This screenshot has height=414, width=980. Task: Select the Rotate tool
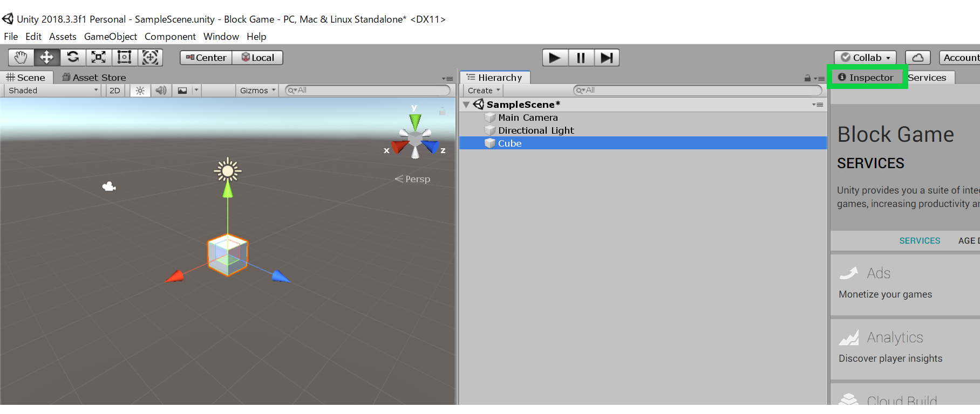73,57
